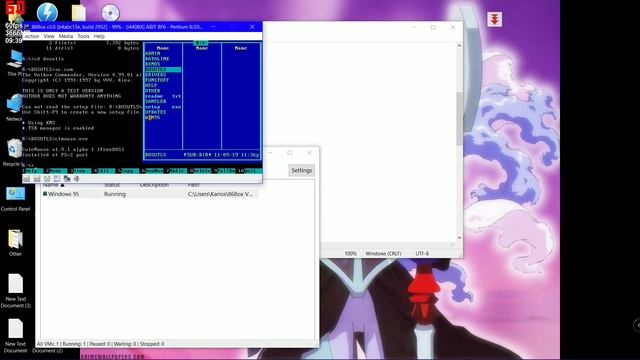The image size is (640, 360).
Task: Click the hard disk status icon in 86Box
Action: [57, 179]
